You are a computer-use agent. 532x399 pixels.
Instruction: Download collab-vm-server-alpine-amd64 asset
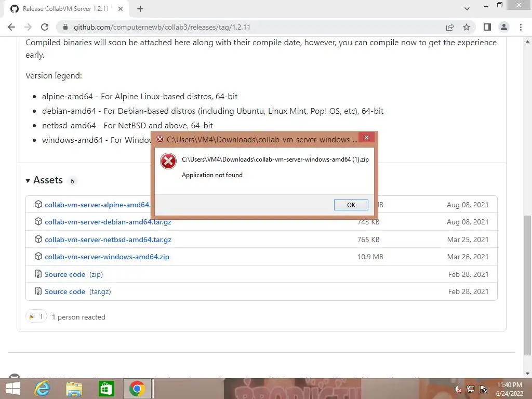click(97, 205)
